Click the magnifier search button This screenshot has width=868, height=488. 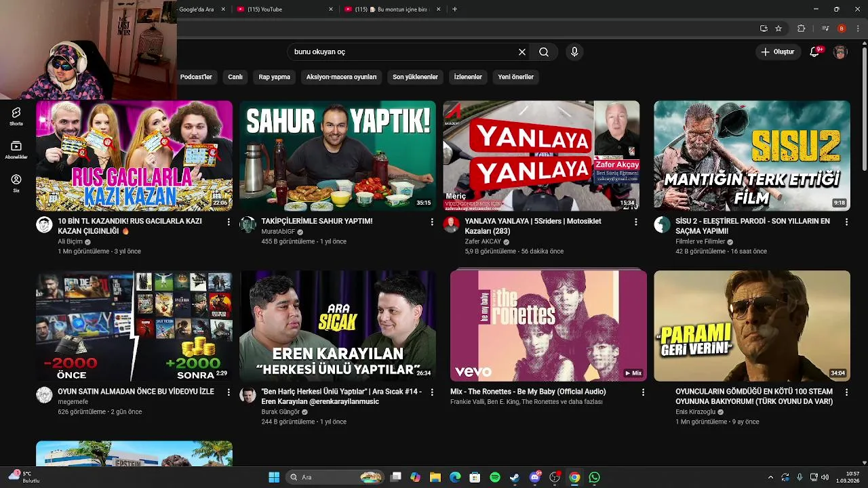pos(544,52)
